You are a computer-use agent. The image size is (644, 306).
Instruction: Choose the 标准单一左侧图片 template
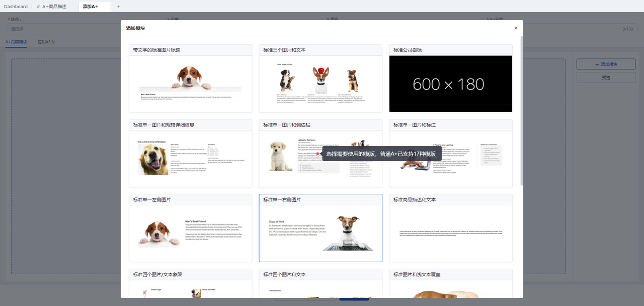(x=190, y=228)
